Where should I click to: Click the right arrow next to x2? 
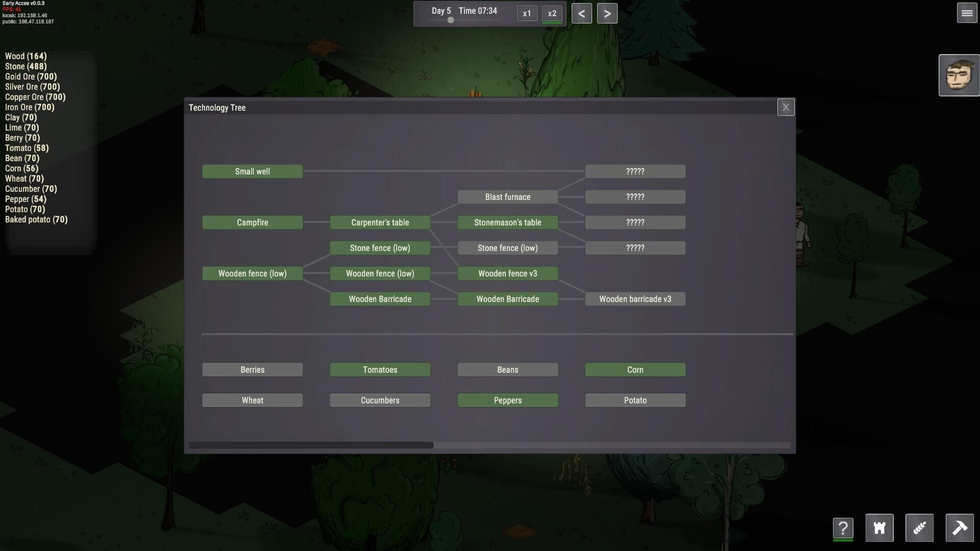607,13
